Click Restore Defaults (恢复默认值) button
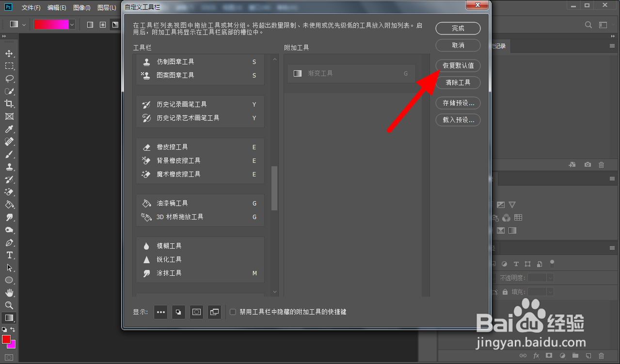 tap(458, 65)
